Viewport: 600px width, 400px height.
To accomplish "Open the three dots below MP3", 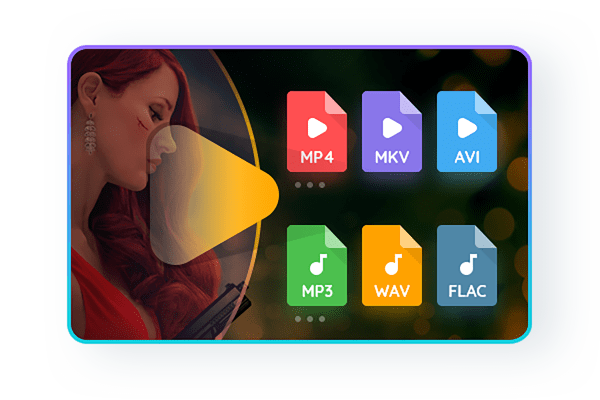I will (x=310, y=319).
